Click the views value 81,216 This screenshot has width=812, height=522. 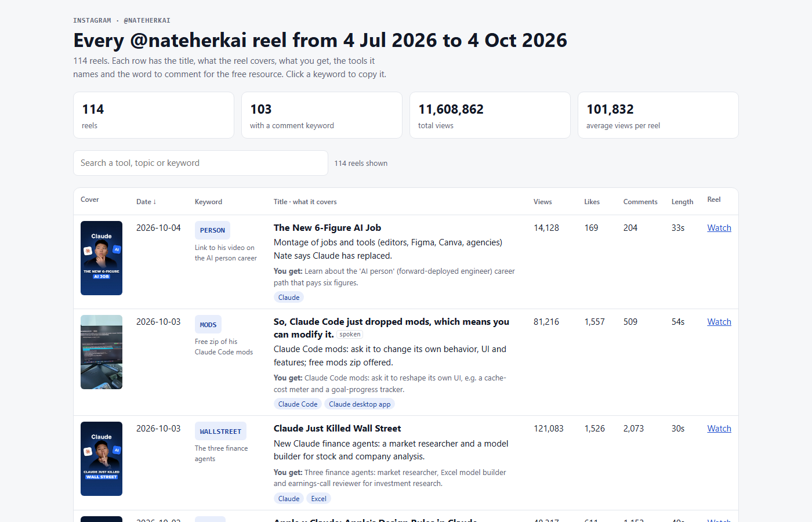[x=546, y=322]
